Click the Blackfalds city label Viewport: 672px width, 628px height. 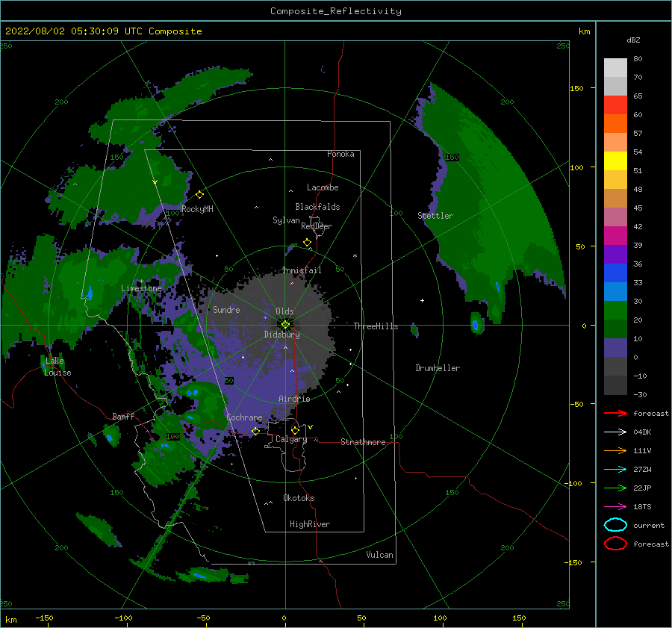pos(317,207)
